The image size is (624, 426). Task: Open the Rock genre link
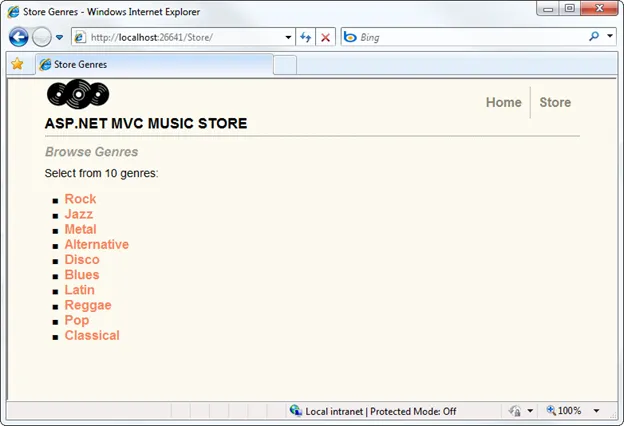(x=80, y=199)
